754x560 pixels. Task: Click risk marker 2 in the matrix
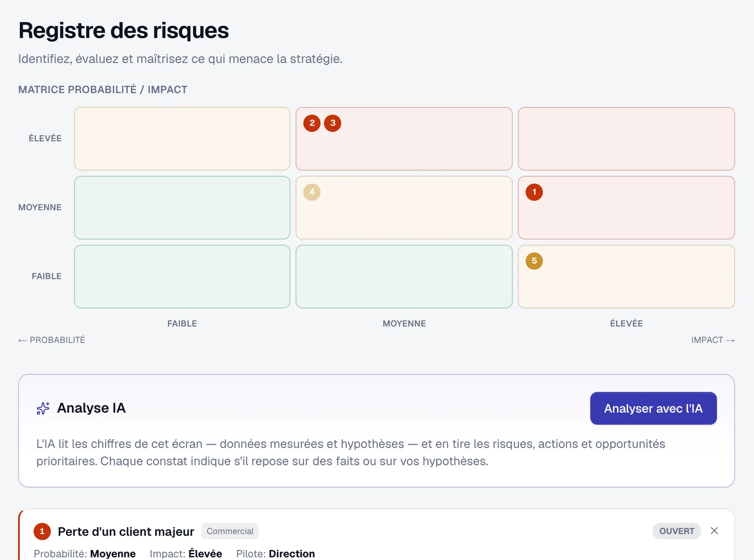pyautogui.click(x=312, y=123)
